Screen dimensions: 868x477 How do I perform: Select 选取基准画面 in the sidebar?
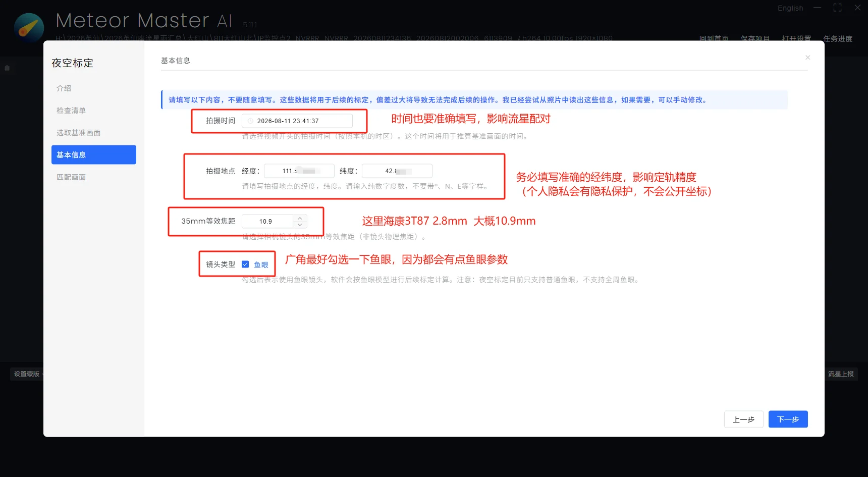(x=79, y=133)
